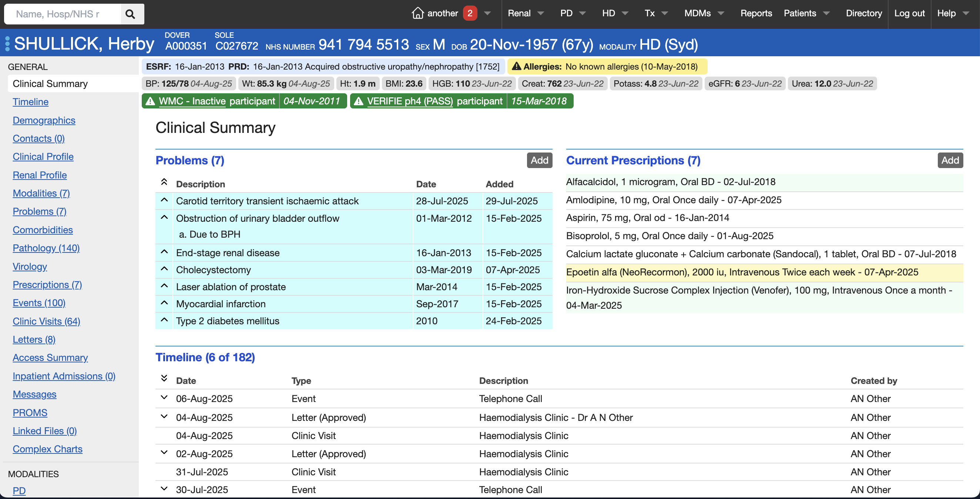Viewport: 980px width, 499px height.
Task: Select the Directory menu item
Action: click(x=863, y=13)
